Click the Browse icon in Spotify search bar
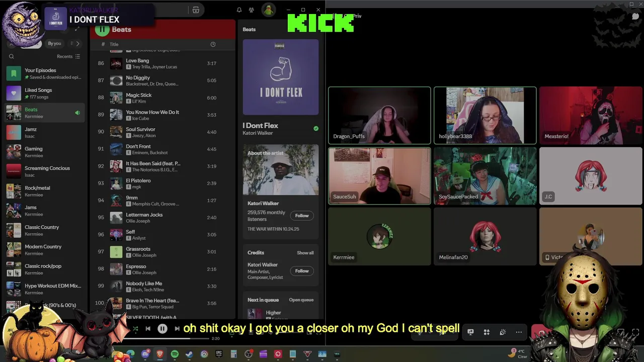Image resolution: width=644 pixels, height=362 pixels. coord(196,10)
